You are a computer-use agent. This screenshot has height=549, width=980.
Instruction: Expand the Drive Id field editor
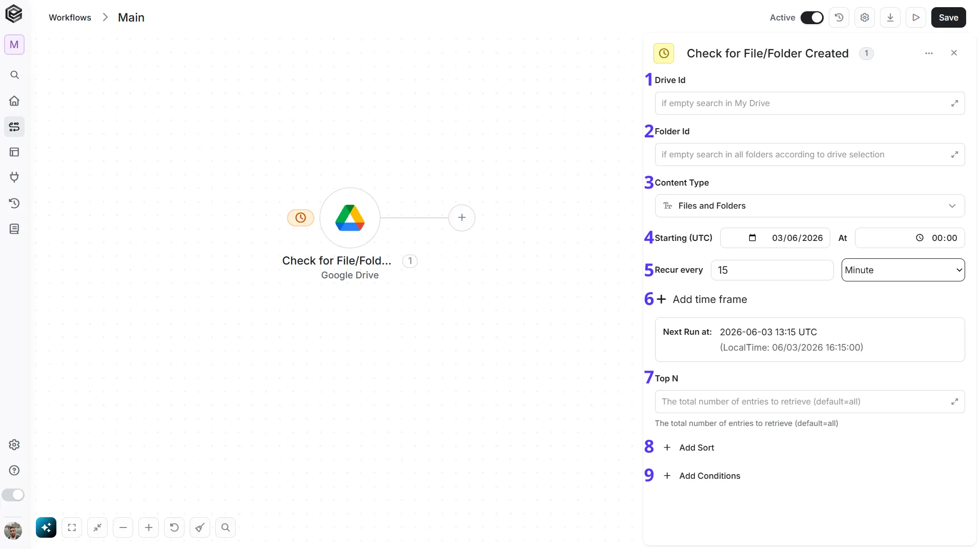(x=954, y=104)
